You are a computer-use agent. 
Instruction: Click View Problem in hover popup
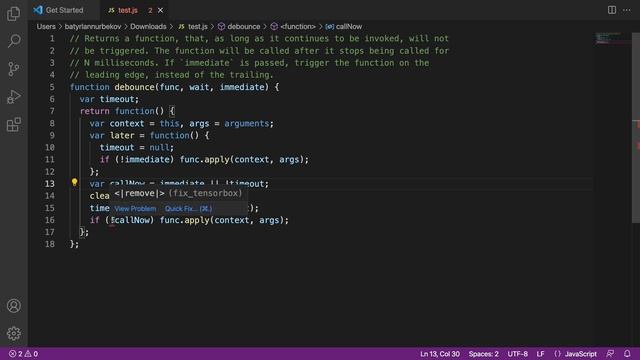(135, 209)
